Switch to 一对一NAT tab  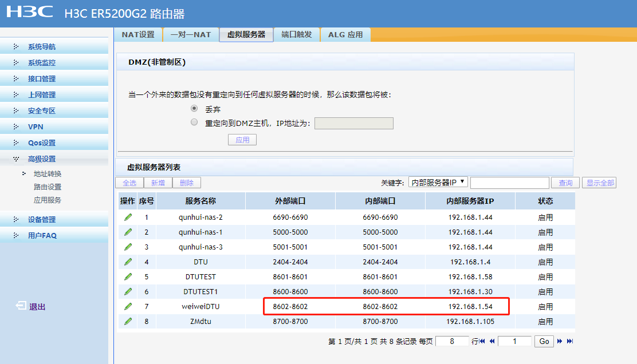(x=191, y=35)
